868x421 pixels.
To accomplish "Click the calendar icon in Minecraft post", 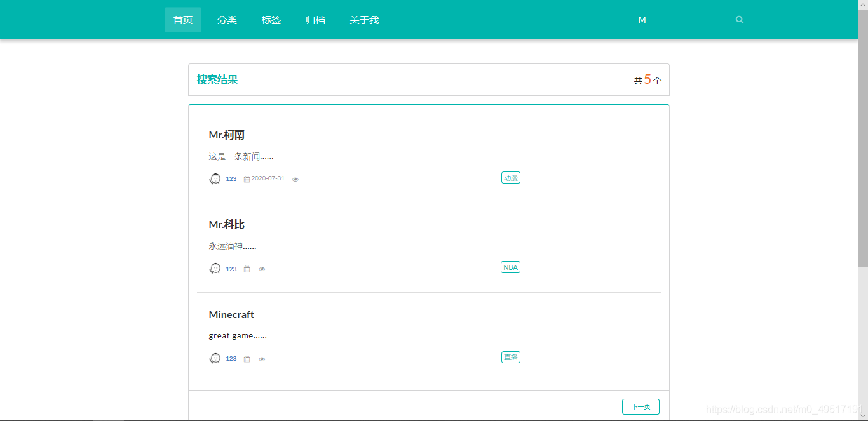I will (x=247, y=359).
